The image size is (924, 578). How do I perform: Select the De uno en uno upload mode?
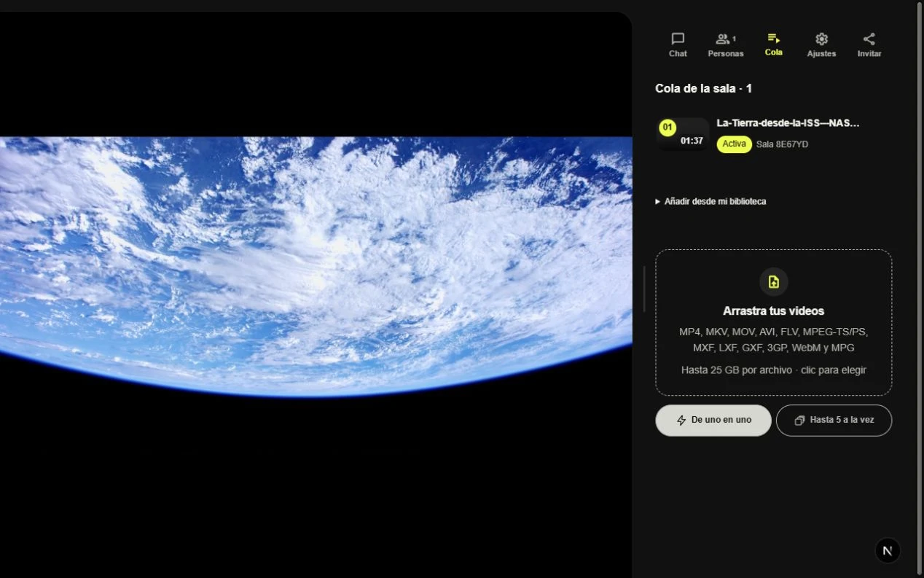tap(713, 421)
